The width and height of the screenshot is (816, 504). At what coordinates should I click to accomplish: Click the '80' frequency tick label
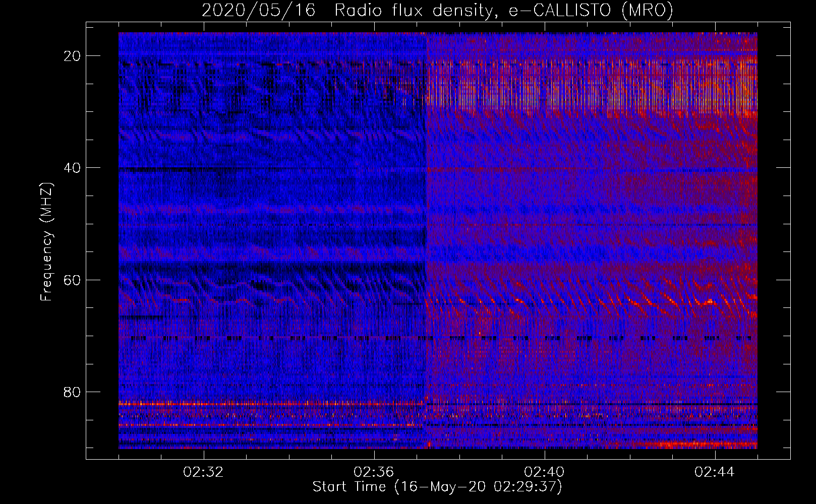73,392
